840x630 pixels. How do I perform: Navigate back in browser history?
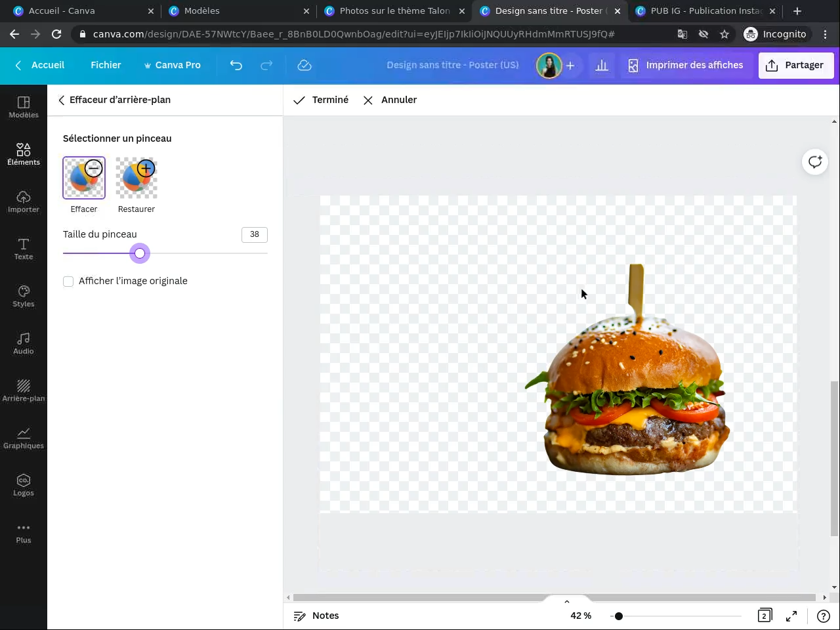[14, 34]
